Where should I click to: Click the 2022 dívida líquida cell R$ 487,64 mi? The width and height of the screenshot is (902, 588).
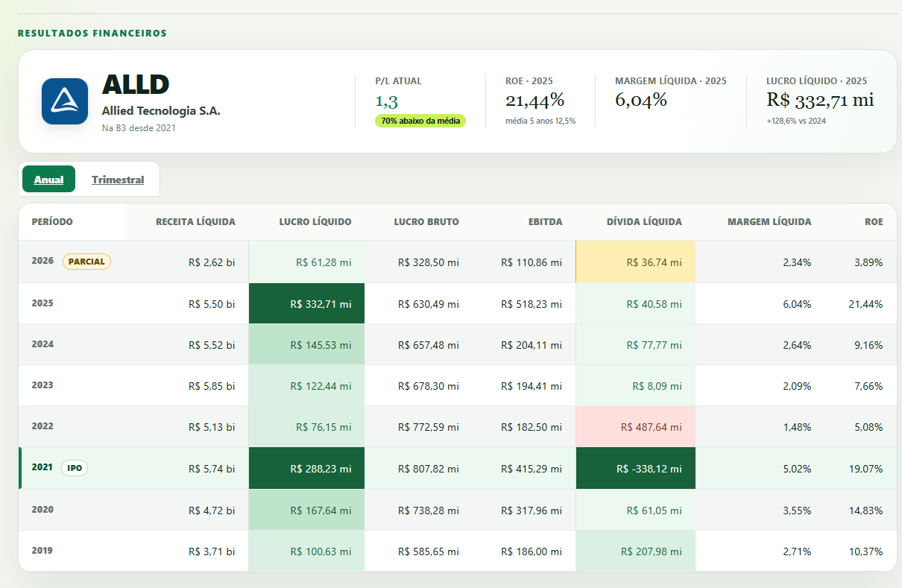(x=635, y=426)
